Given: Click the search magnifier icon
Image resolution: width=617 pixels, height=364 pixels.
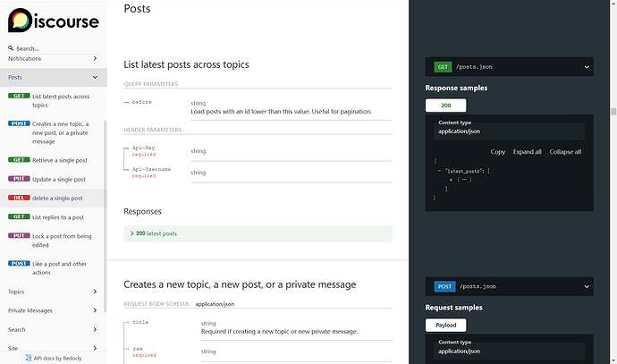Looking at the screenshot, I should point(11,48).
